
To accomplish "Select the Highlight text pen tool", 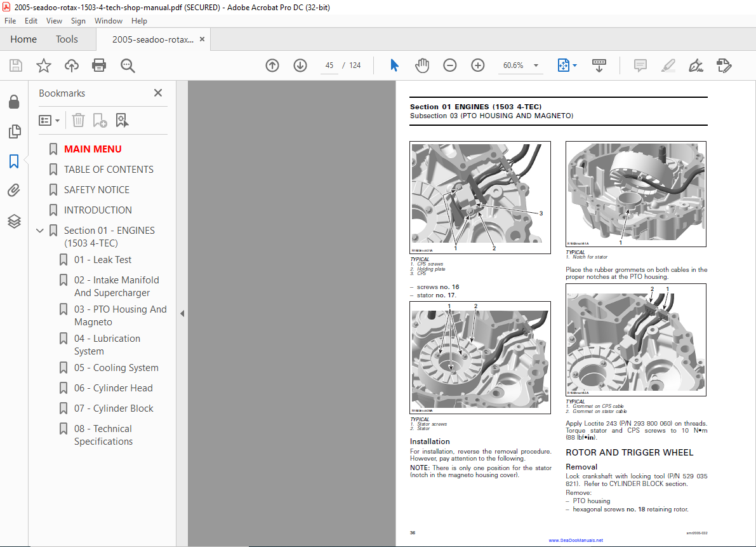I will pyautogui.click(x=668, y=65).
